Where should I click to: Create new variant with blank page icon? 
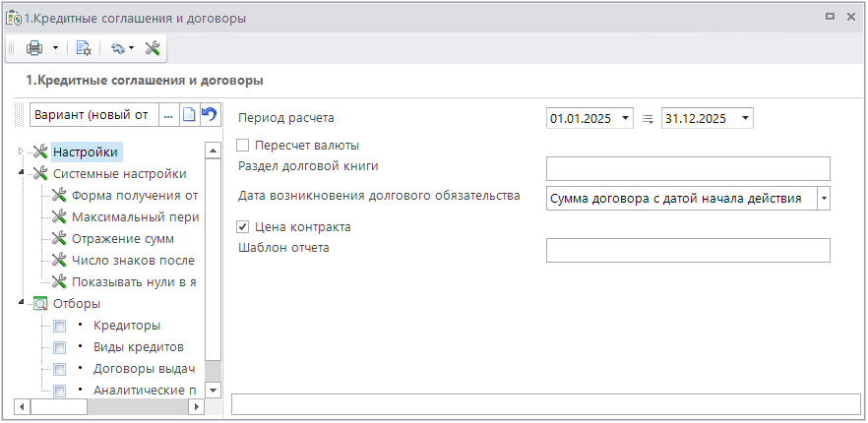[x=190, y=115]
